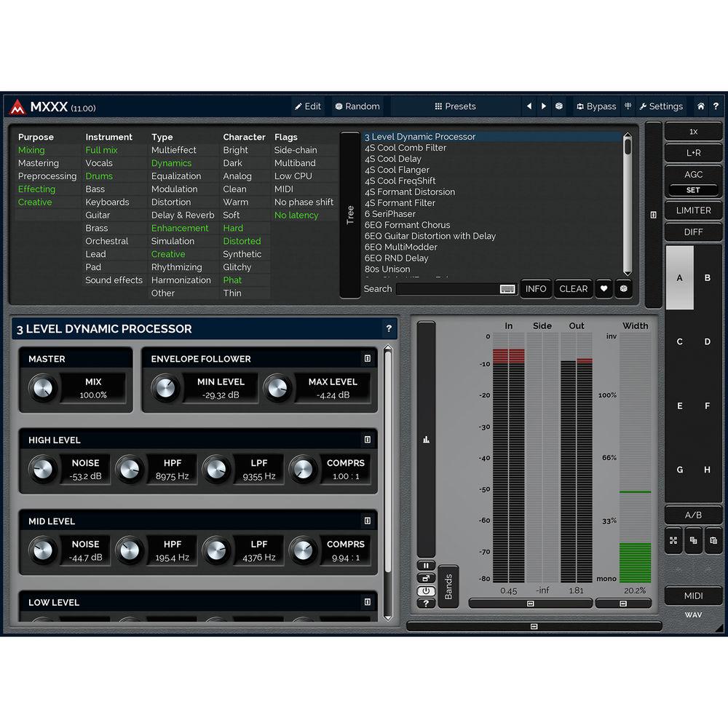The image size is (728, 728).
Task: Toggle the Bypass button
Action: pos(595,106)
